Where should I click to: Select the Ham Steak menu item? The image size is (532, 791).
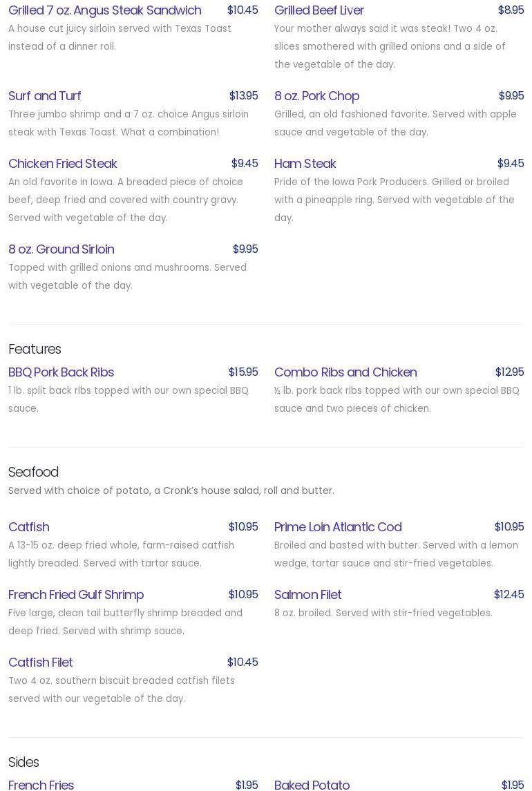305,164
